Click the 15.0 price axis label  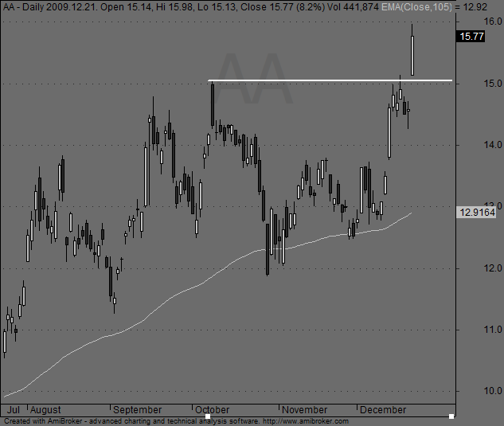[493, 84]
